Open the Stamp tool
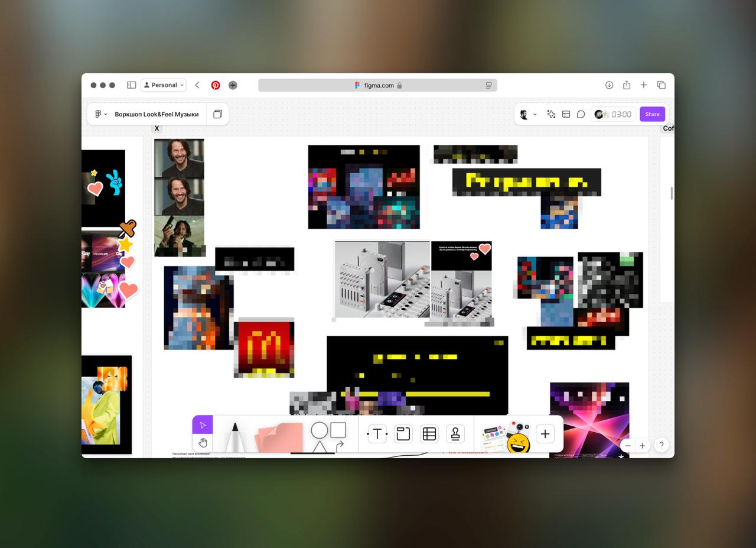Image resolution: width=756 pixels, height=548 pixels. click(455, 434)
